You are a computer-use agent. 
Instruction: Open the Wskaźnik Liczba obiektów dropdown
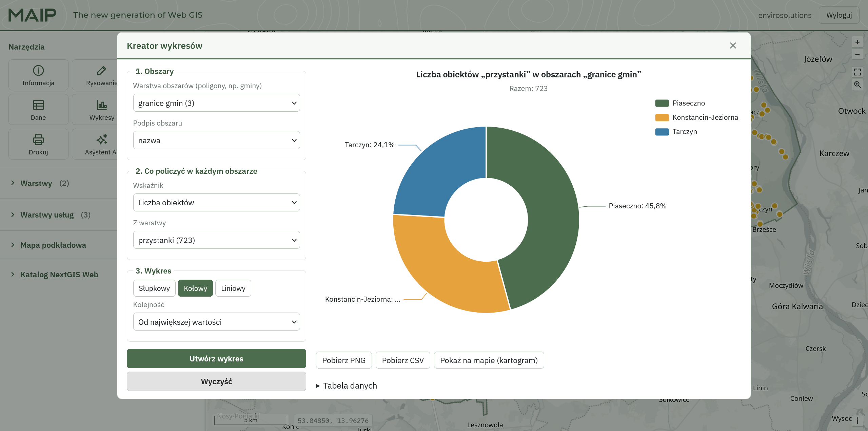(217, 203)
